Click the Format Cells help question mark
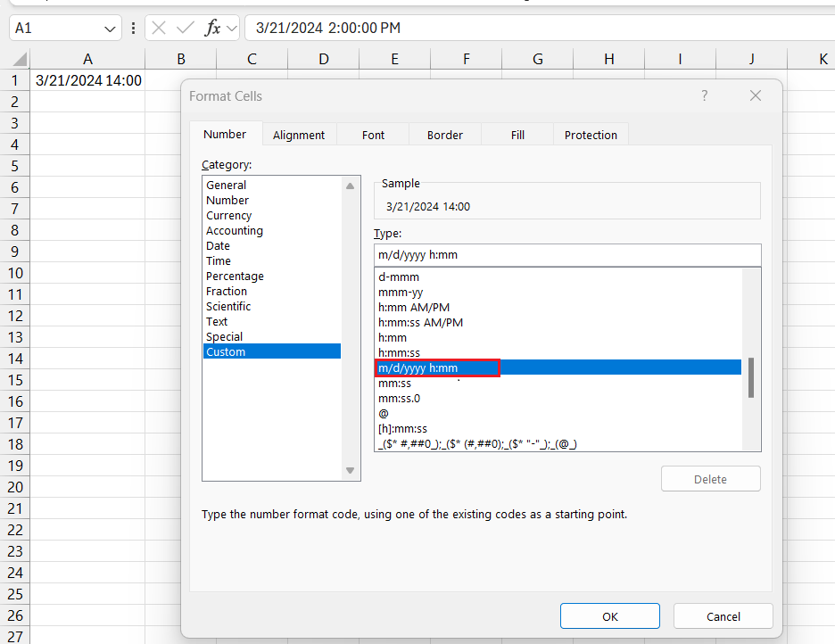 [705, 95]
